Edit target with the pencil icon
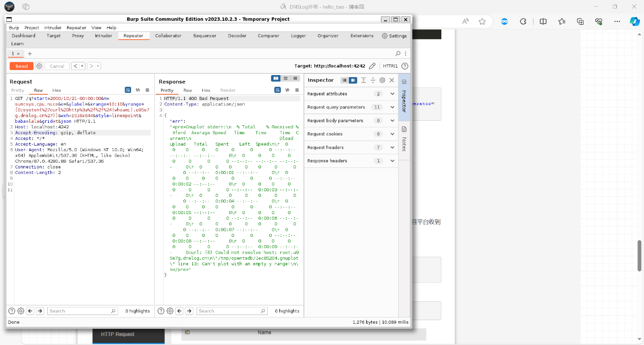The height and width of the screenshot is (345, 644). (372, 66)
